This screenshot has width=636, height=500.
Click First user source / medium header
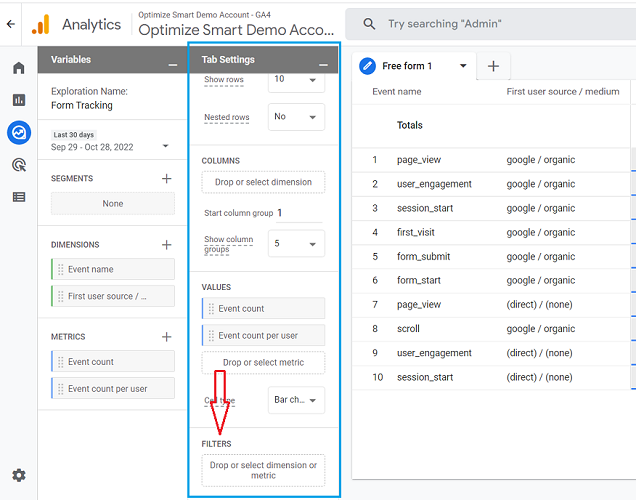(563, 92)
